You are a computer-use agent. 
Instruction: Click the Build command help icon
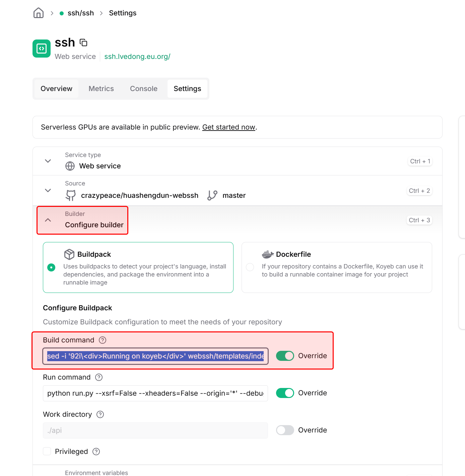103,340
